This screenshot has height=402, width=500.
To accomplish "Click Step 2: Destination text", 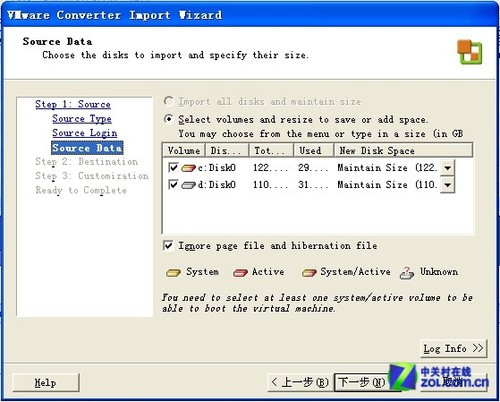I will pyautogui.click(x=86, y=162).
